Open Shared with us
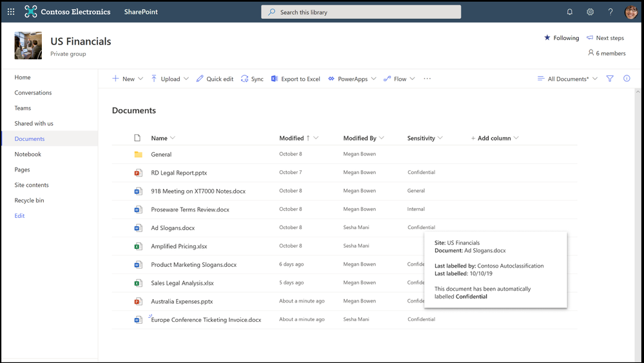644x363 pixels. tap(34, 124)
